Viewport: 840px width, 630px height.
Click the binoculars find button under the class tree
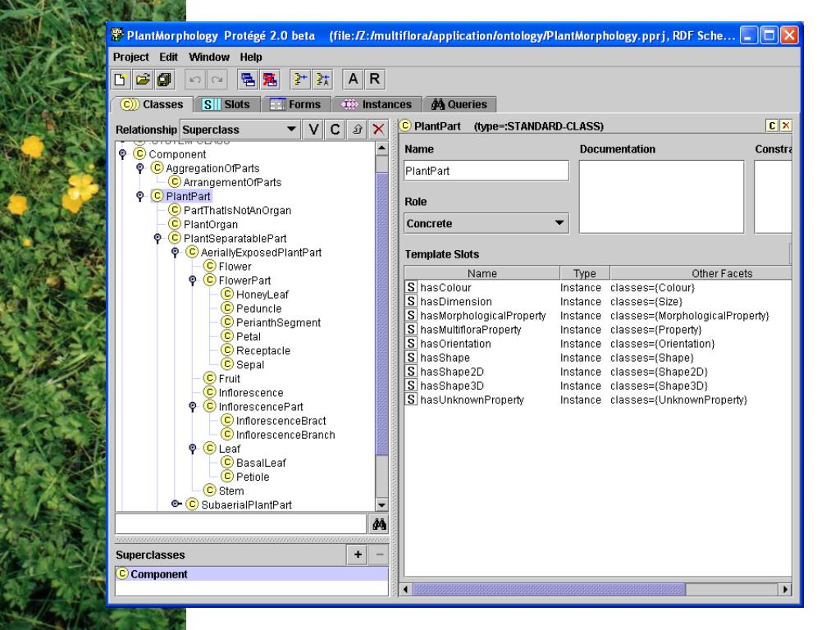[379, 524]
